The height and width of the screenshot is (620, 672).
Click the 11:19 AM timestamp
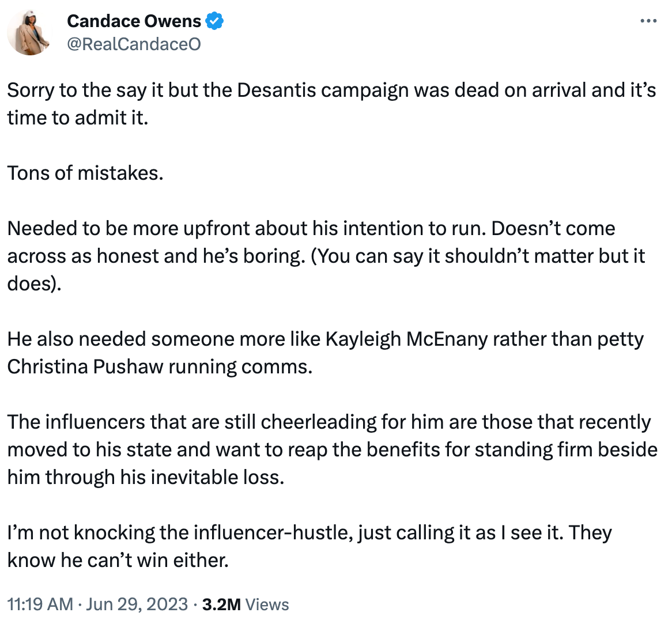coord(40,604)
